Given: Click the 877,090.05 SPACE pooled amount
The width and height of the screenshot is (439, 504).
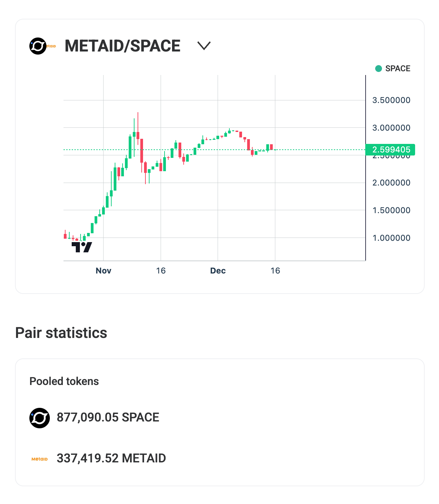Looking at the screenshot, I should (108, 417).
